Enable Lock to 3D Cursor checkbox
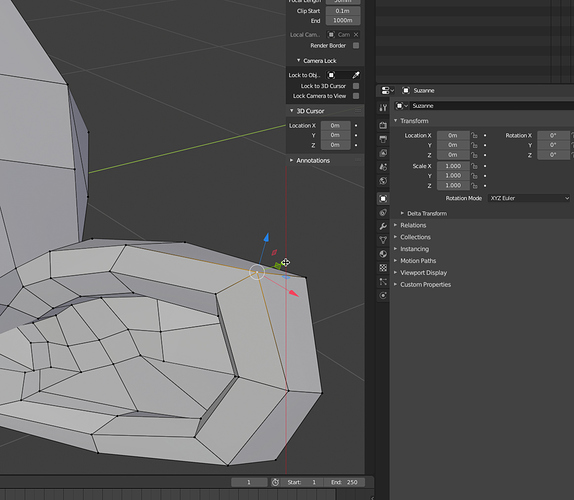 pos(356,86)
